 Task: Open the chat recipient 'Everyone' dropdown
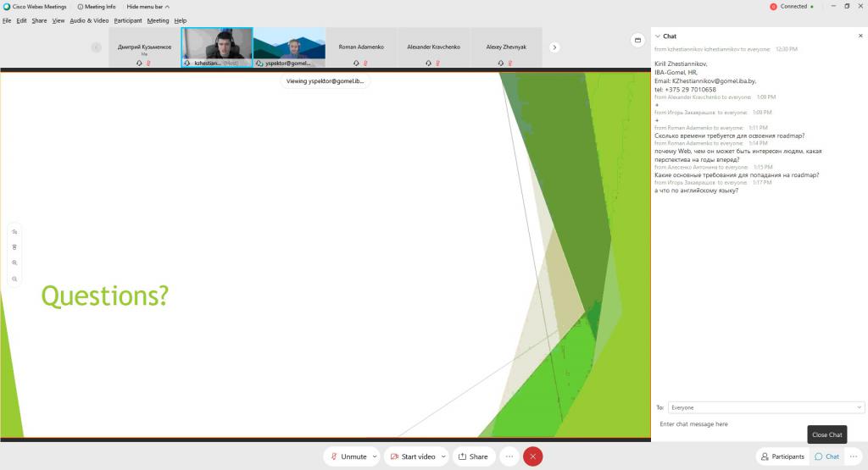(x=765, y=407)
